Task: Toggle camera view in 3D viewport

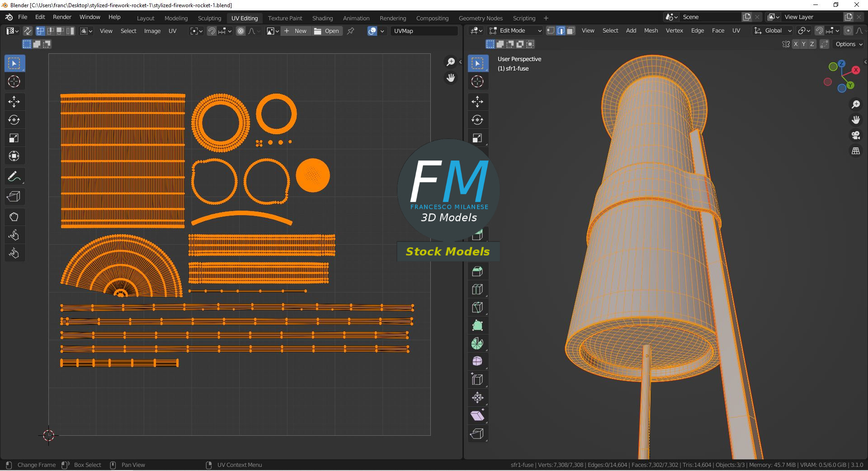Action: click(855, 135)
